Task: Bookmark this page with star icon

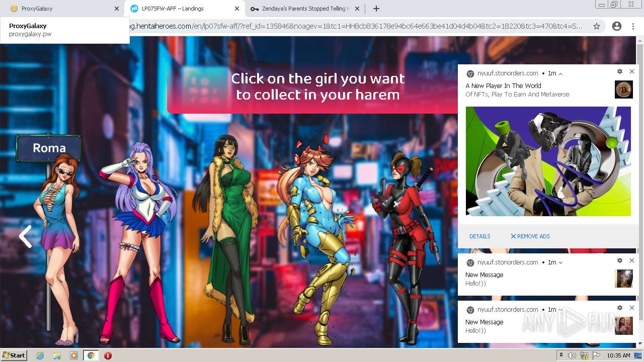Action: (x=597, y=26)
